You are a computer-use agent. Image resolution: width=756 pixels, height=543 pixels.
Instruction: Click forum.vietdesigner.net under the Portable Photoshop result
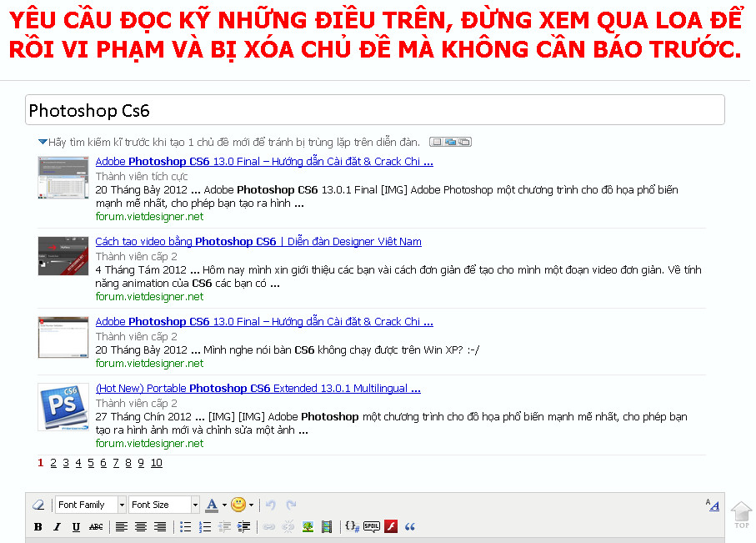pyautogui.click(x=149, y=443)
